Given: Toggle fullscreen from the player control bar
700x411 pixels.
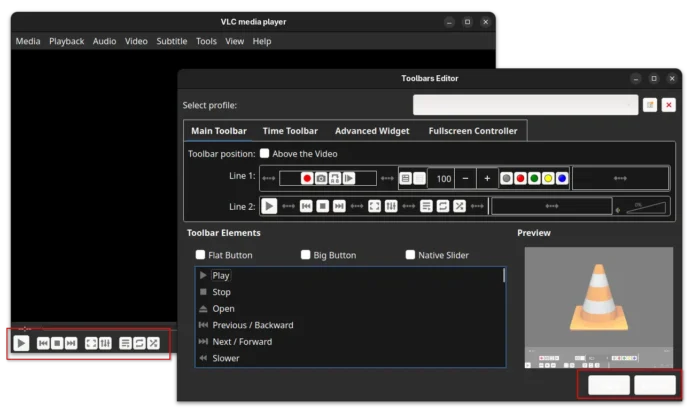Looking at the screenshot, I should pyautogui.click(x=91, y=343).
